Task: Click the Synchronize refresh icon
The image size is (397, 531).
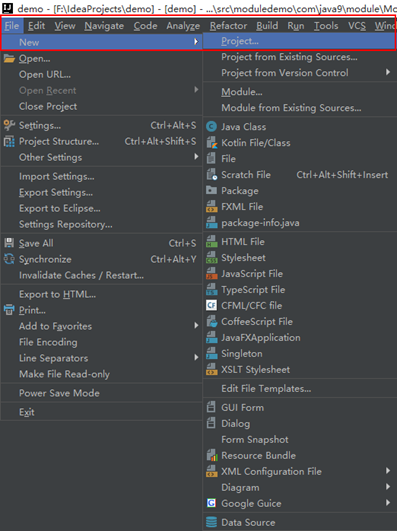Action: (9, 259)
